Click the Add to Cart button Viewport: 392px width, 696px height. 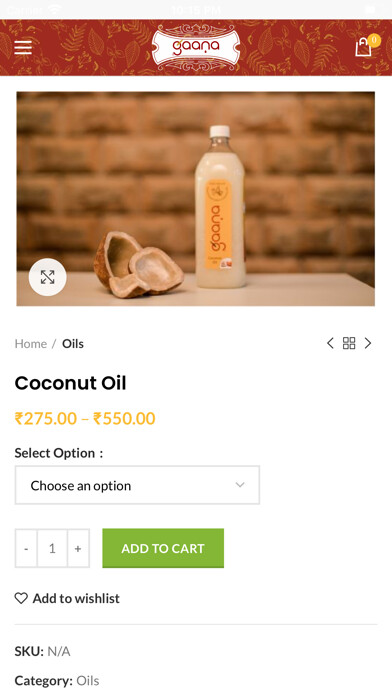click(x=163, y=548)
